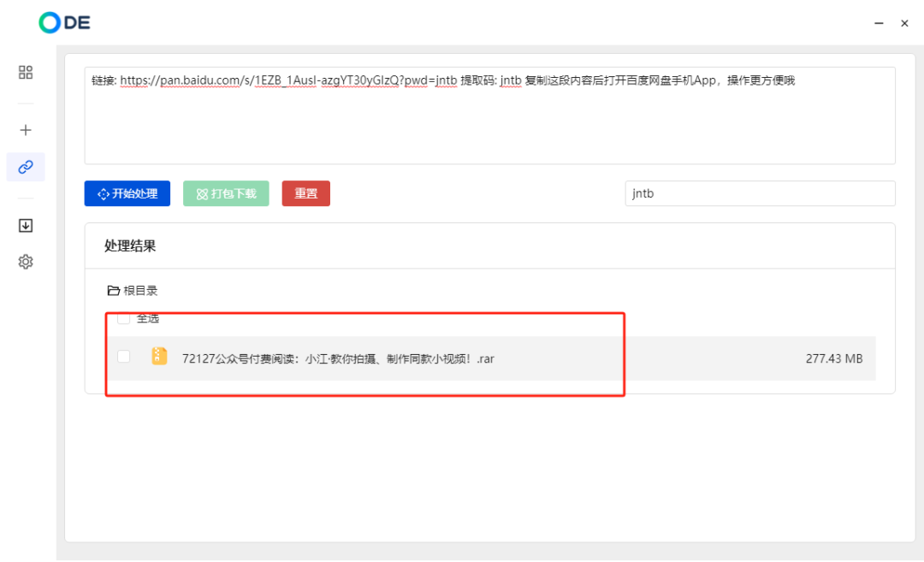Open the downloads sidebar icon
The image size is (924, 562).
coord(26,226)
